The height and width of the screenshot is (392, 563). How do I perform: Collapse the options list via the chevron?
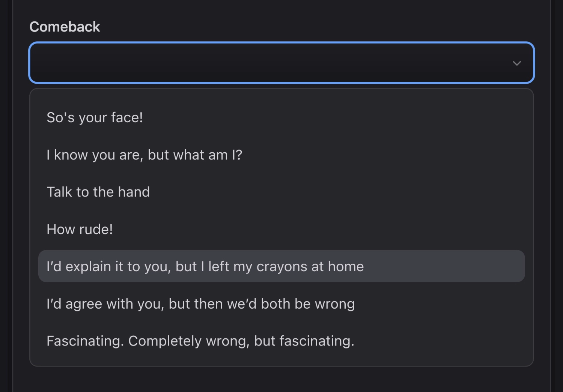pyautogui.click(x=517, y=63)
